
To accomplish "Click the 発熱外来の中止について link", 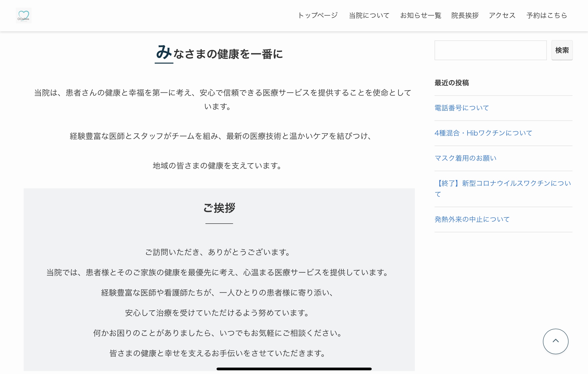I will [472, 219].
